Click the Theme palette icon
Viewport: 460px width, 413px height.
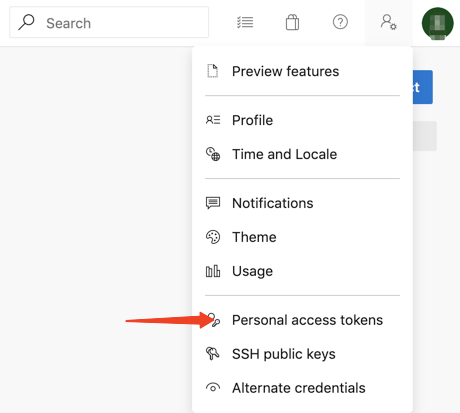point(213,237)
